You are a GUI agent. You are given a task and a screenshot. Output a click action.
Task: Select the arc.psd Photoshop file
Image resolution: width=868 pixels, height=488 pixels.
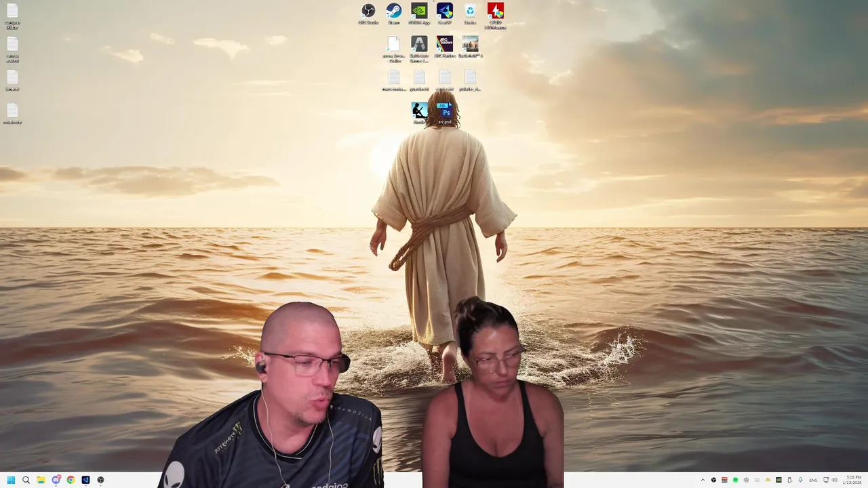[445, 113]
